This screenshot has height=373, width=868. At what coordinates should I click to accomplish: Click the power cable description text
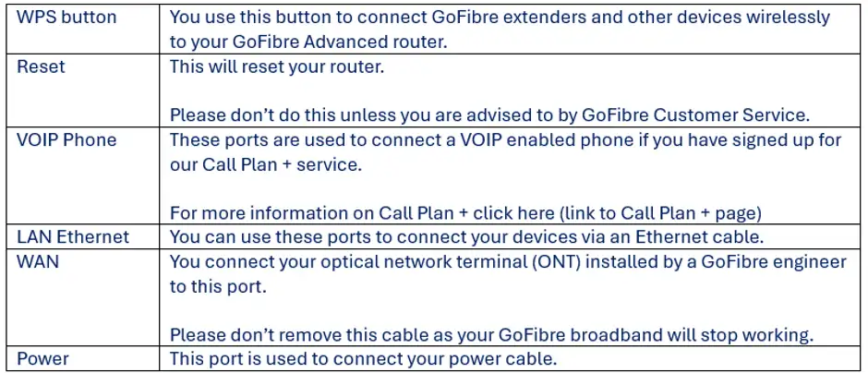(x=363, y=359)
